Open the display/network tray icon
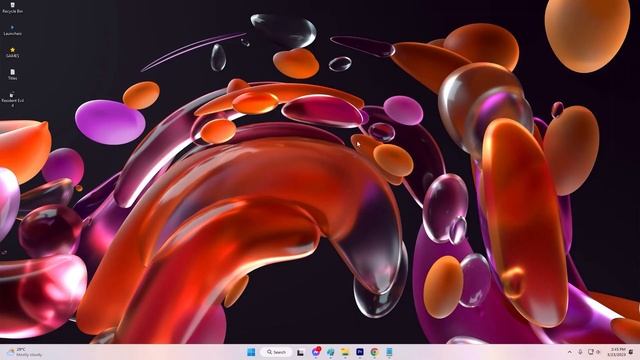The image size is (640, 360). pyautogui.click(x=590, y=352)
